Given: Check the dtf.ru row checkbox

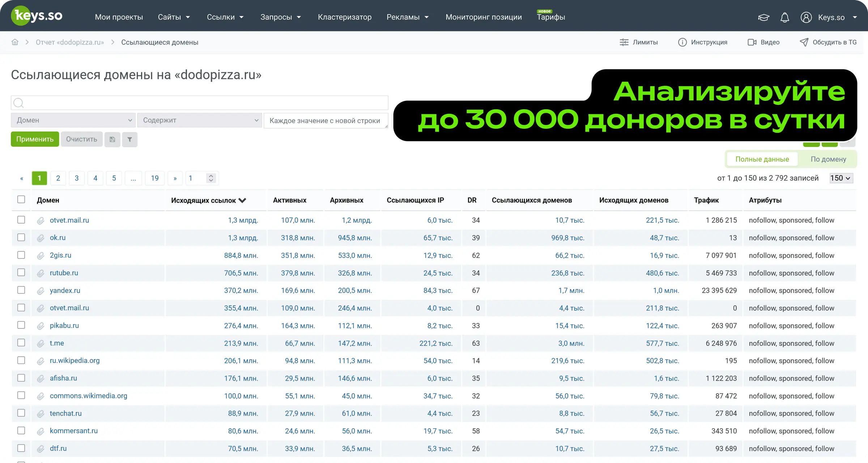Looking at the screenshot, I should [21, 448].
